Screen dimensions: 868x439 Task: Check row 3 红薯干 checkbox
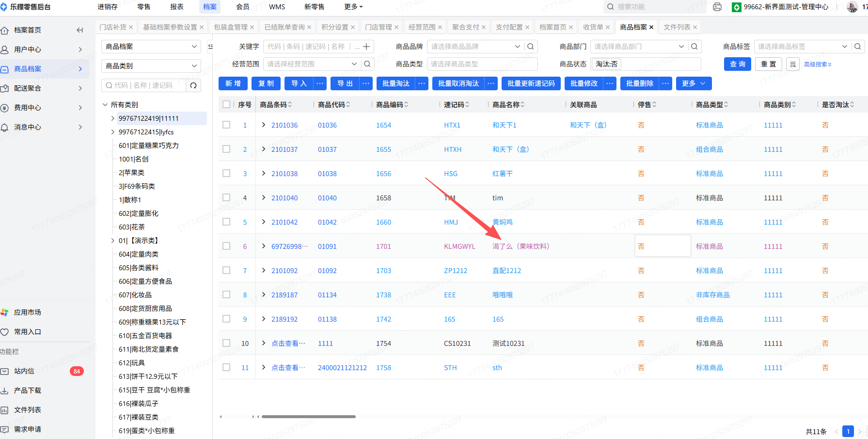tap(226, 173)
